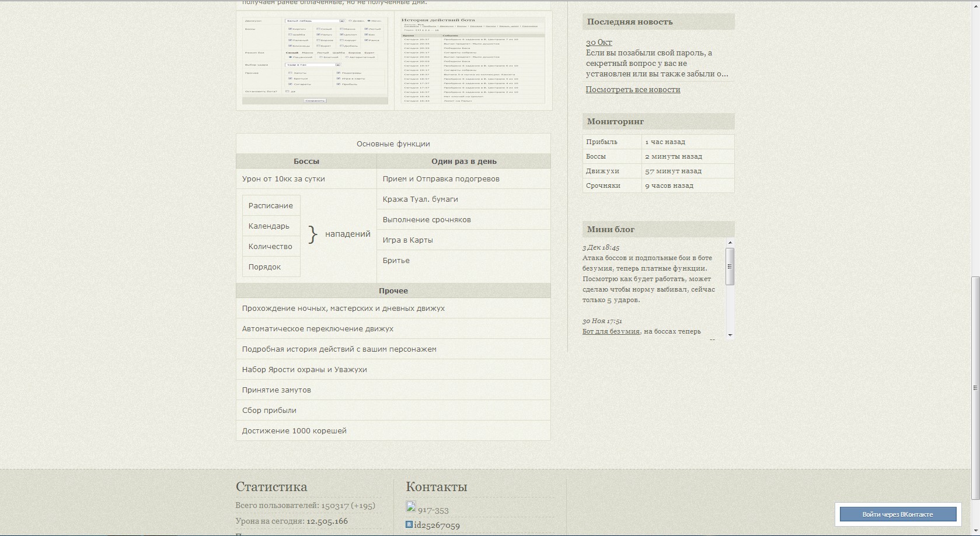Image resolution: width=980 pixels, height=536 pixels.
Task: Click 'Календарь' cell
Action: (271, 226)
